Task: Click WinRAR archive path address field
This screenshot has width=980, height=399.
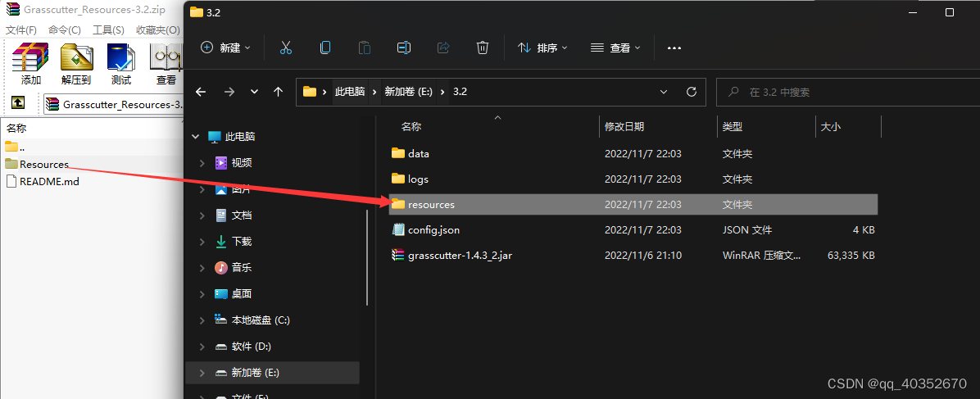Action: [x=113, y=104]
